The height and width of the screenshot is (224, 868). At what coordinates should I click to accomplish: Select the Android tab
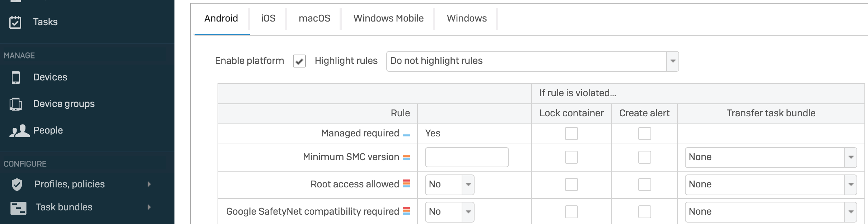(x=221, y=19)
